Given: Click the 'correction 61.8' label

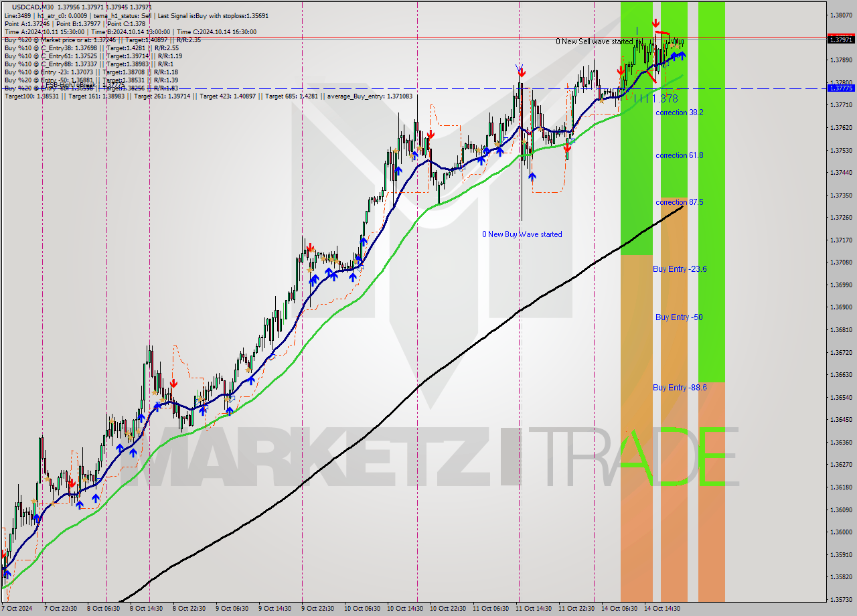Looking at the screenshot, I should [x=680, y=155].
